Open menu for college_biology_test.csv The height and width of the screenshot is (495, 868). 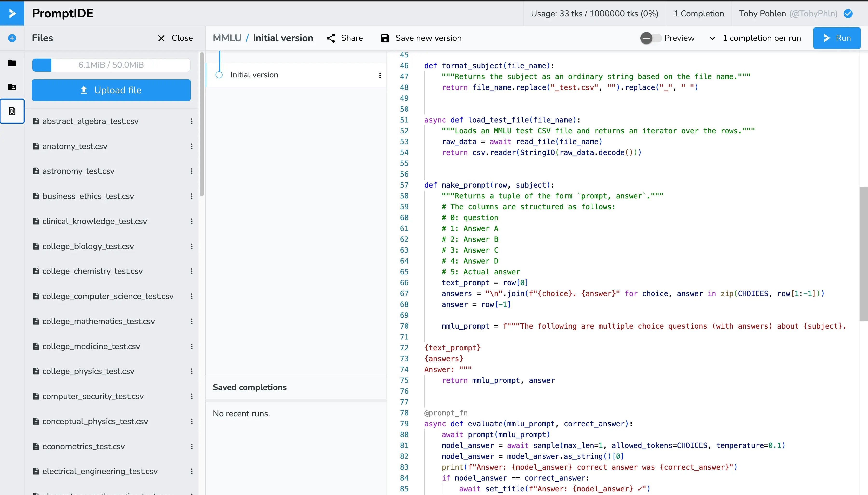tap(192, 246)
